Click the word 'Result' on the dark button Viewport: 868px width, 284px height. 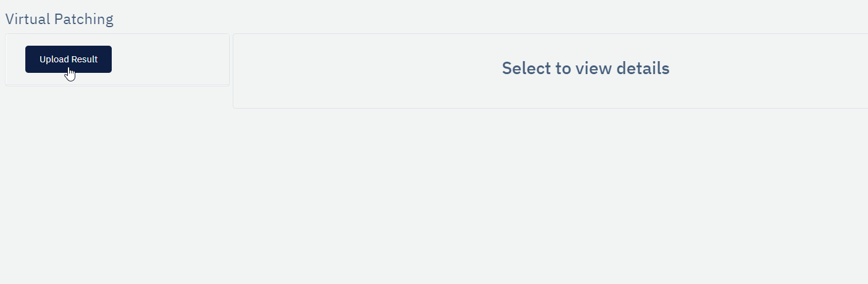(85, 59)
